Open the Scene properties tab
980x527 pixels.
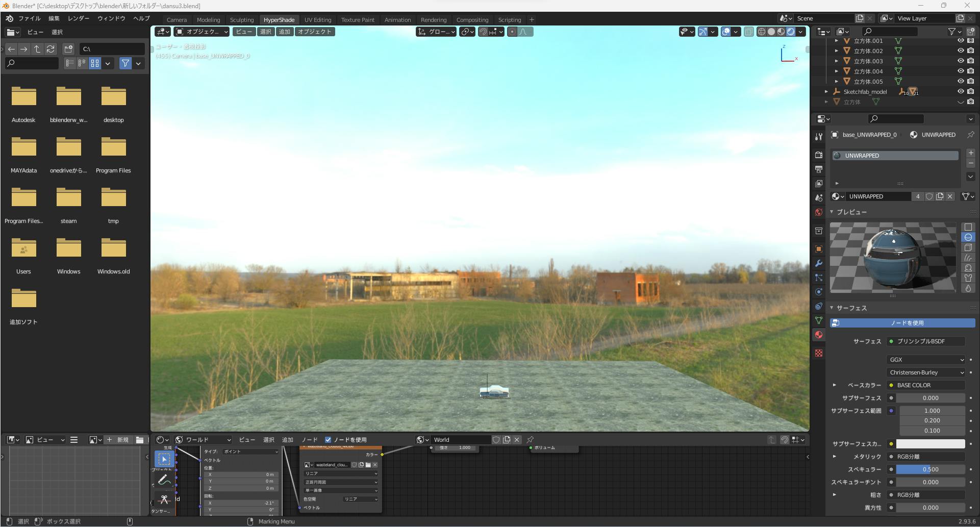coord(819,198)
